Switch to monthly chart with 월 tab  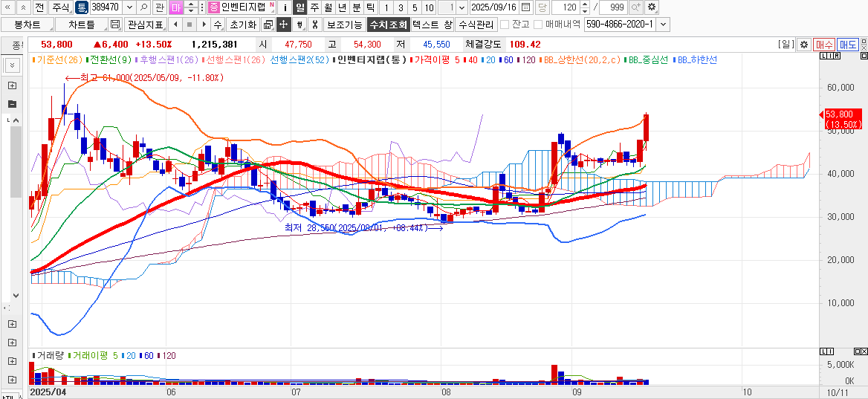[x=328, y=7]
